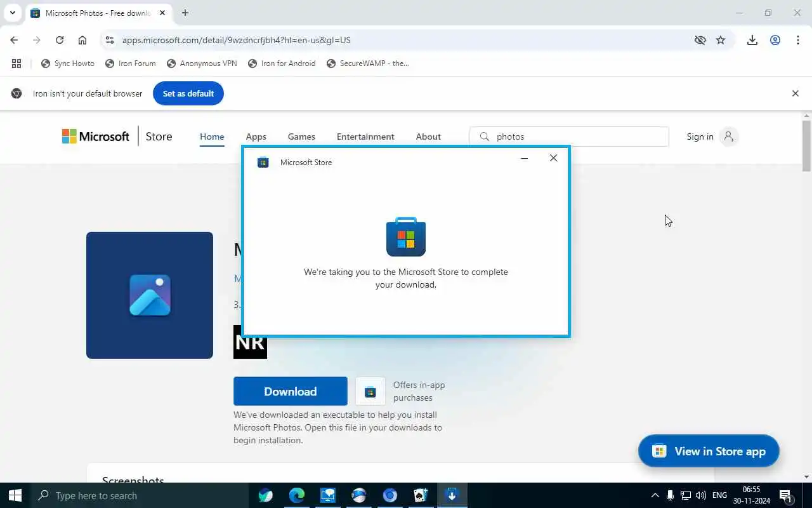The height and width of the screenshot is (508, 812).
Task: Click the network tray icon
Action: [x=686, y=495]
